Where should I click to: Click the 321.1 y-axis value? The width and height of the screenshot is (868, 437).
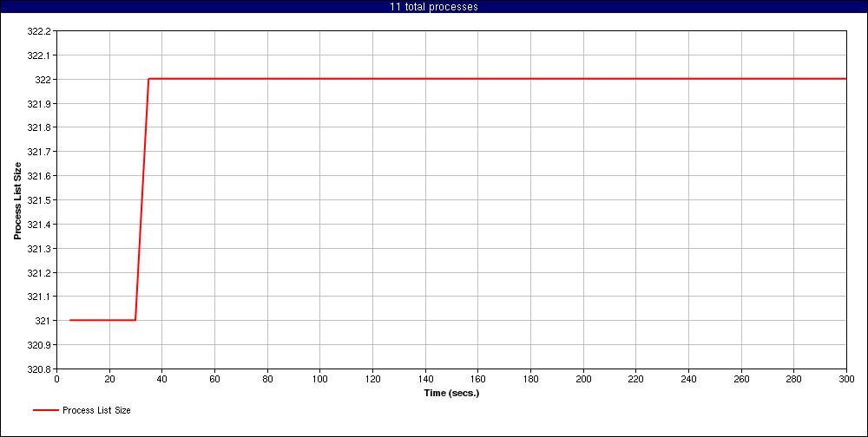pyautogui.click(x=39, y=297)
